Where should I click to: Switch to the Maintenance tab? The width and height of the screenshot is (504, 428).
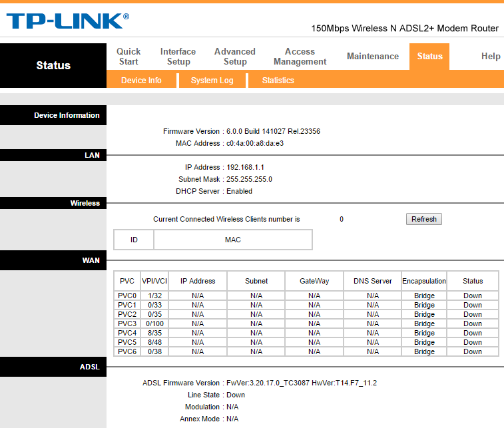(x=373, y=56)
